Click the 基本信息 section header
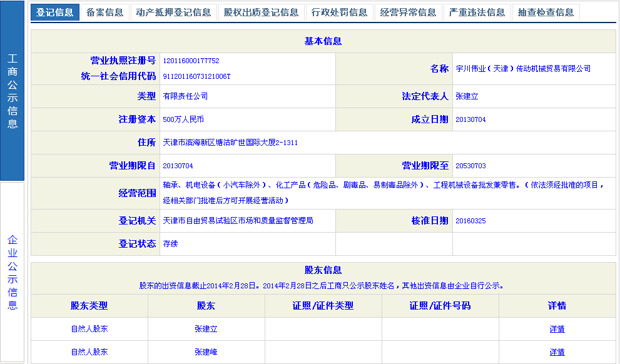 [323, 41]
